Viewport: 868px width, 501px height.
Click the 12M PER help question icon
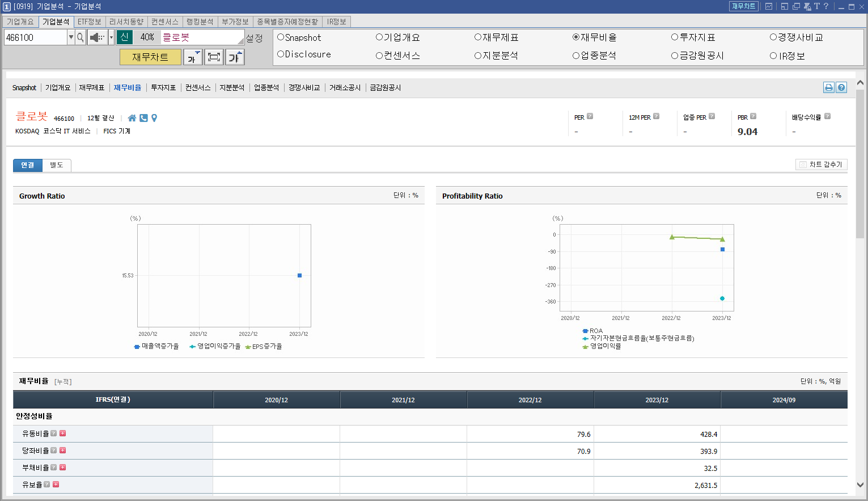656,116
